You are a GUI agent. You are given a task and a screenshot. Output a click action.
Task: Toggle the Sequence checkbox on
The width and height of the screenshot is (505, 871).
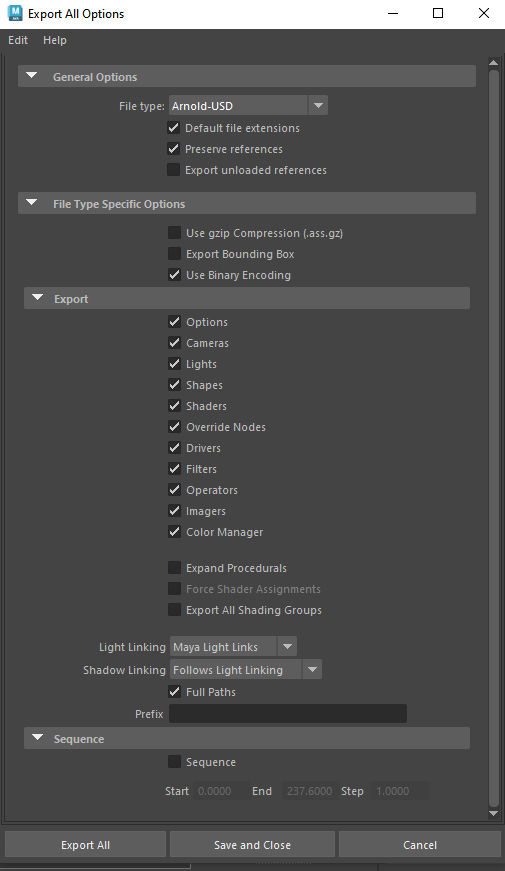click(174, 762)
